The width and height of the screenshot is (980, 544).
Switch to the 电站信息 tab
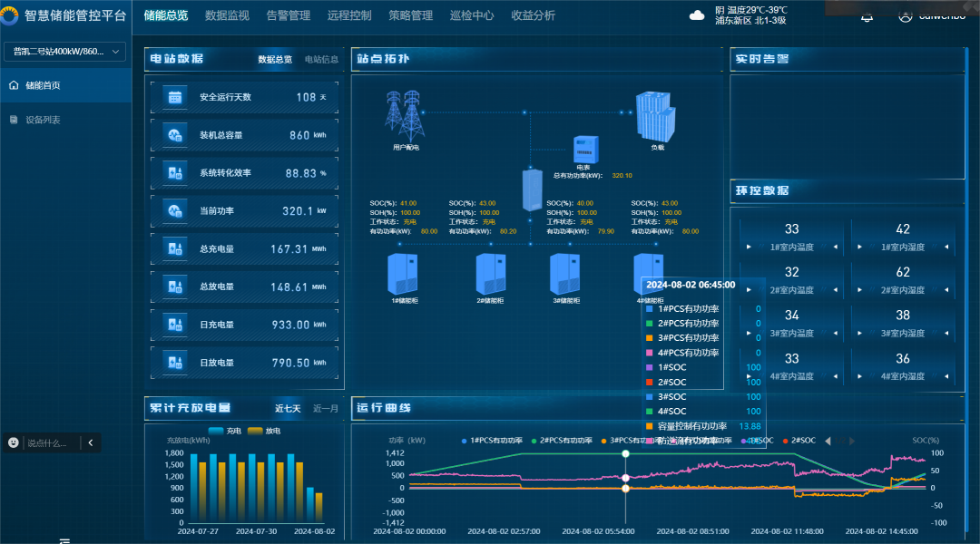[x=321, y=60]
